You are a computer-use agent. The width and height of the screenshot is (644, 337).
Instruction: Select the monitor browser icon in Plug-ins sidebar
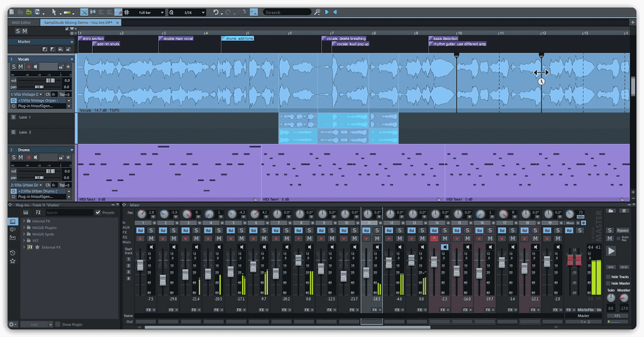point(13,221)
